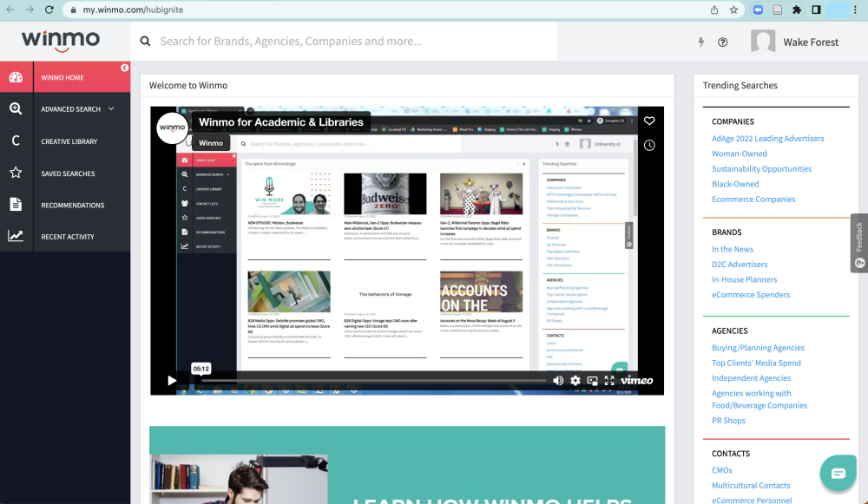Open Woman-Owned companies link
The height and width of the screenshot is (504, 868).
pos(739,154)
